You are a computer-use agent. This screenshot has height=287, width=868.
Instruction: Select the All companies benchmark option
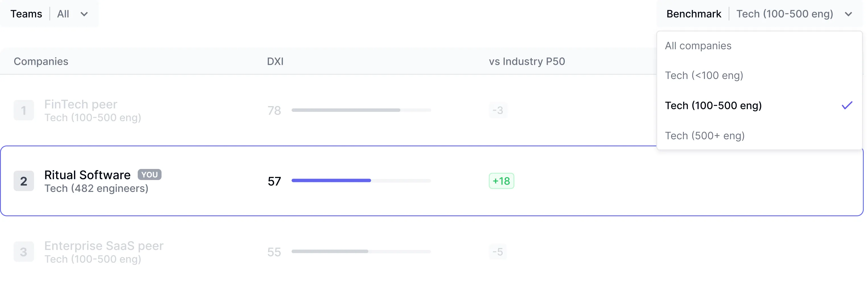point(698,46)
